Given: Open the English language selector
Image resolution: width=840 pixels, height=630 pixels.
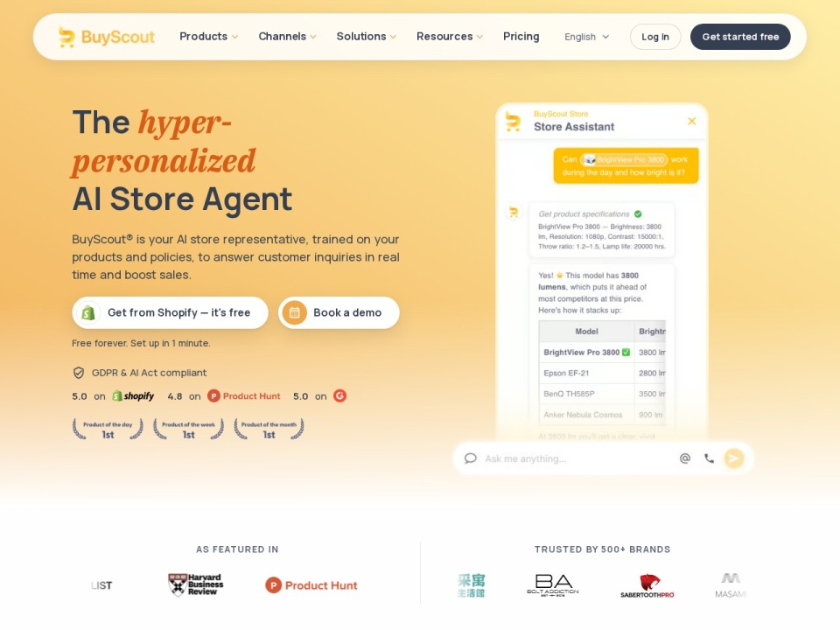Looking at the screenshot, I should pyautogui.click(x=586, y=37).
